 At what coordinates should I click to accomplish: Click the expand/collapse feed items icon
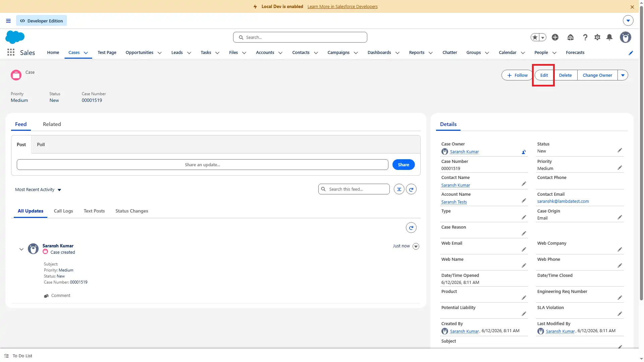(x=399, y=189)
